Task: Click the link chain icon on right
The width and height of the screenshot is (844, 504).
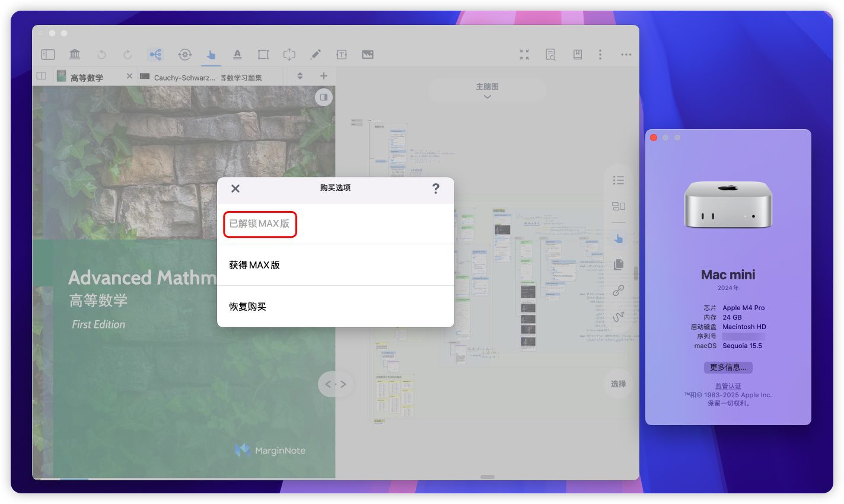Action: coord(619,291)
